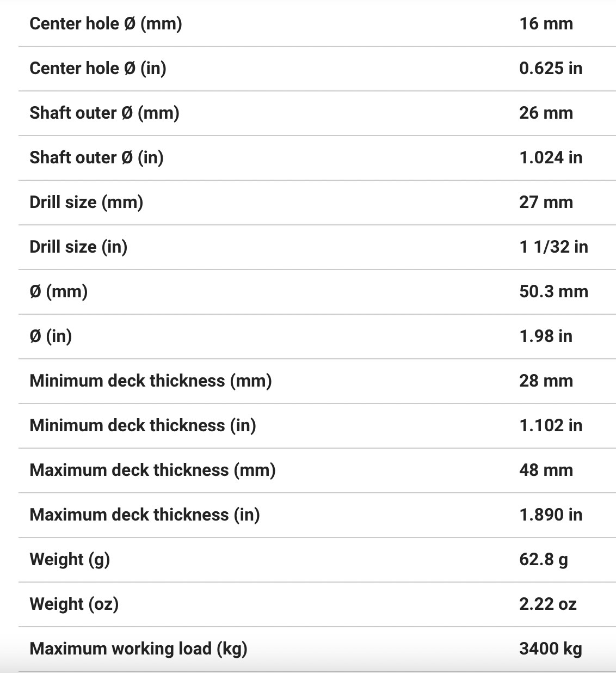Image resolution: width=616 pixels, height=673 pixels.
Task: Click the 2.22 oz weight value
Action: coord(547,604)
